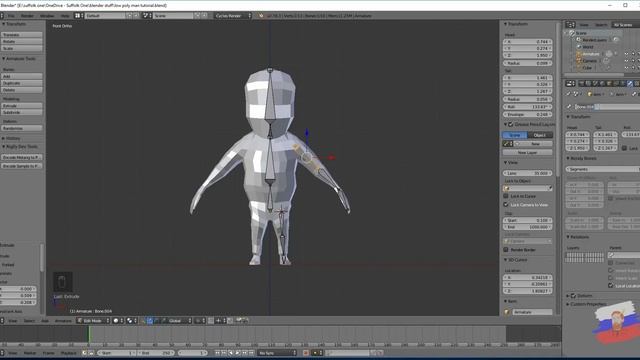The image size is (640, 360).
Task: Click the RenderLayers icon in outliner
Action: tap(578, 40)
